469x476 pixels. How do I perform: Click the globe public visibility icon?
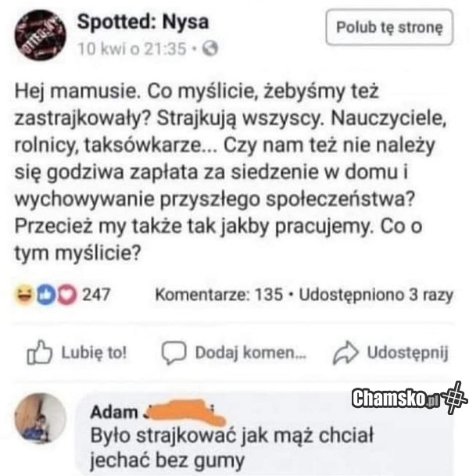(x=209, y=49)
